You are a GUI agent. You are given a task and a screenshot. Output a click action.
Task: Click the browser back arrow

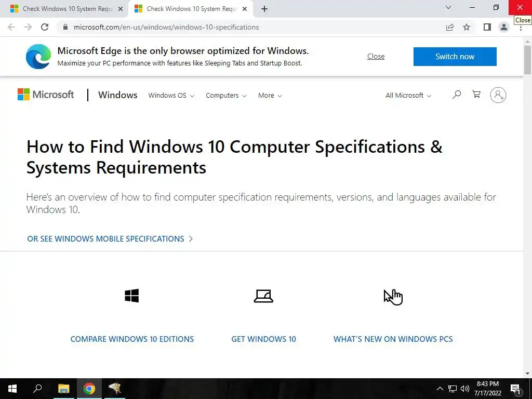click(11, 27)
